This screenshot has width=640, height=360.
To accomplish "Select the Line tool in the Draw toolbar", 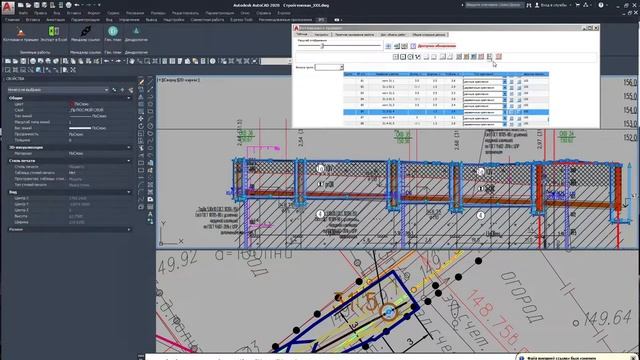I will click(150, 81).
